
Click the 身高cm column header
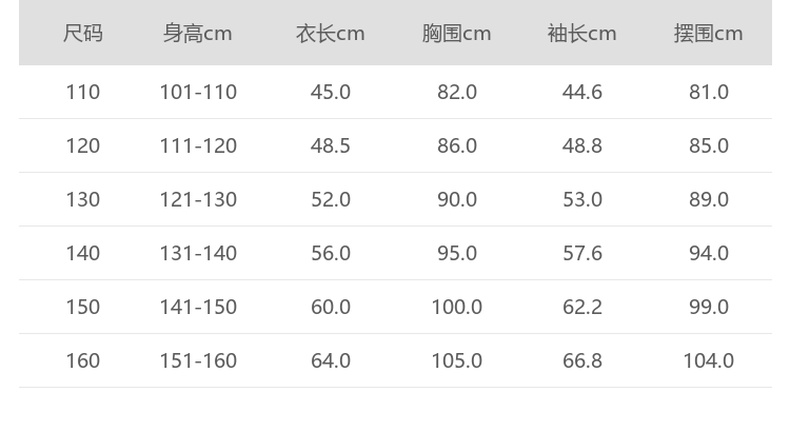point(198,34)
